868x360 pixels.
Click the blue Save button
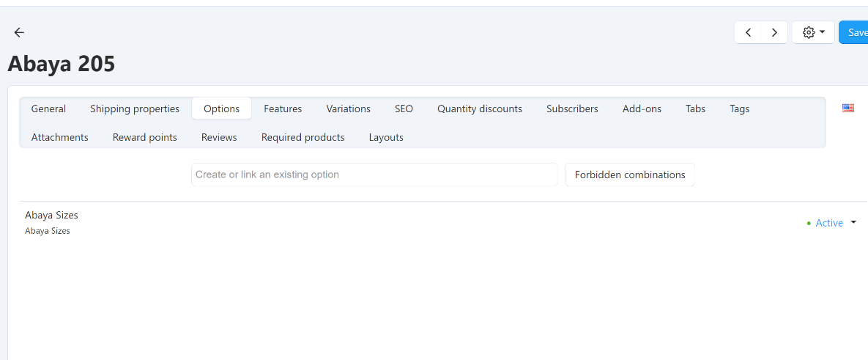coord(854,33)
